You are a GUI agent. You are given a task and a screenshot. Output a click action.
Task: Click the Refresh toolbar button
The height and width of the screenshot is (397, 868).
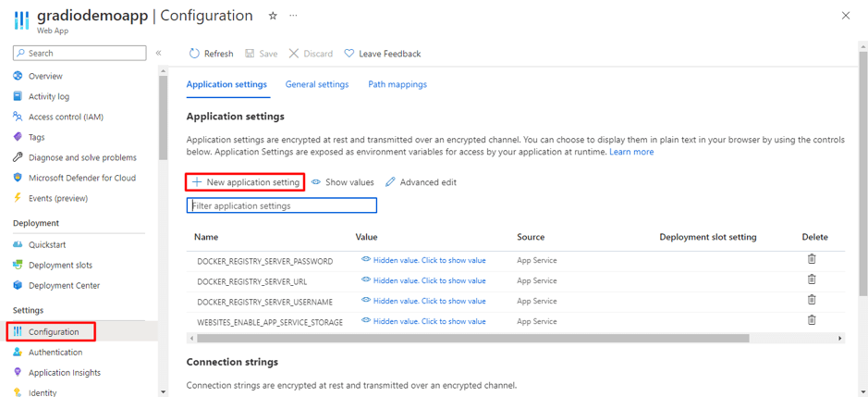pyautogui.click(x=211, y=54)
